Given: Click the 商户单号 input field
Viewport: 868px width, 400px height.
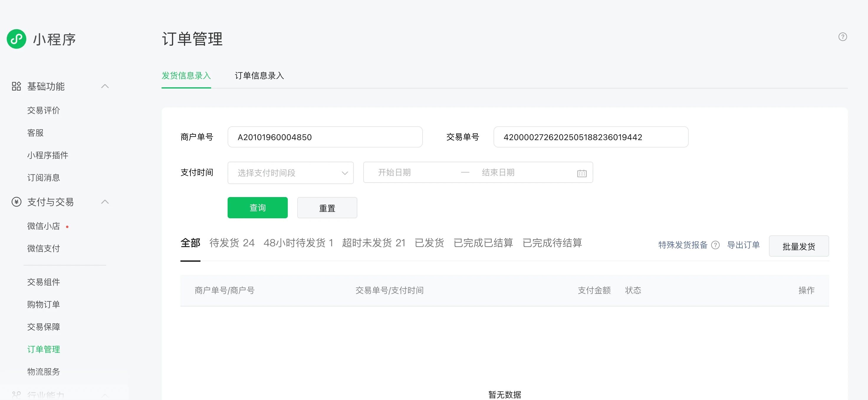Looking at the screenshot, I should 325,137.
